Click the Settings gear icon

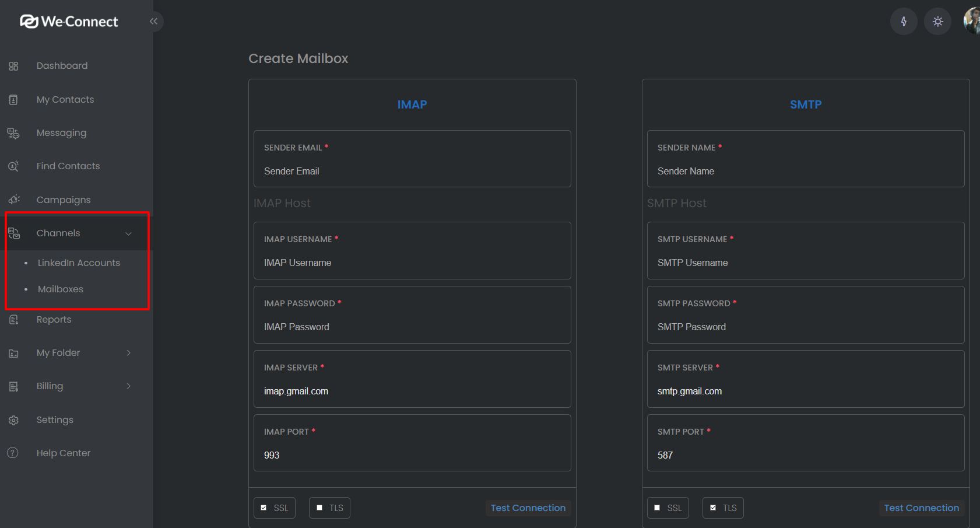click(x=13, y=419)
